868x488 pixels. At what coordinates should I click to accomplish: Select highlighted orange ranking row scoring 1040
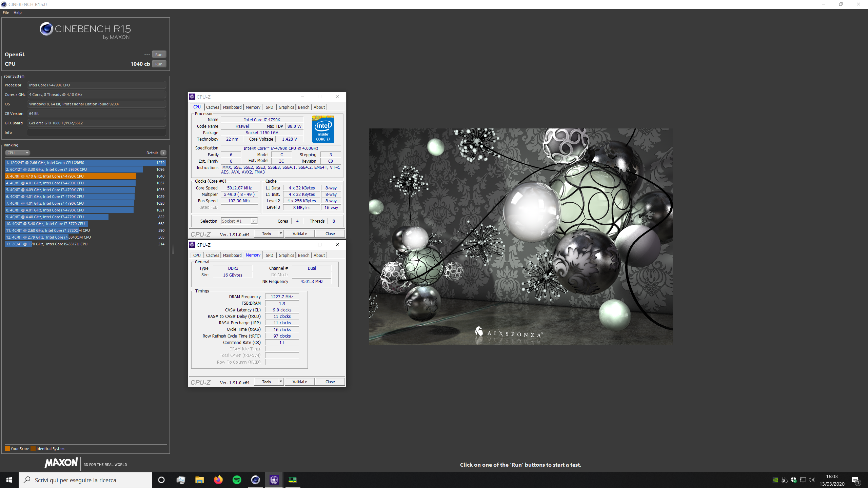[85, 176]
